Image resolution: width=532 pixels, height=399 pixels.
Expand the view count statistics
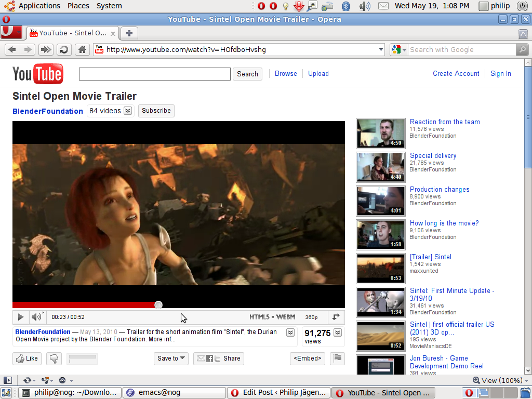coord(338,332)
